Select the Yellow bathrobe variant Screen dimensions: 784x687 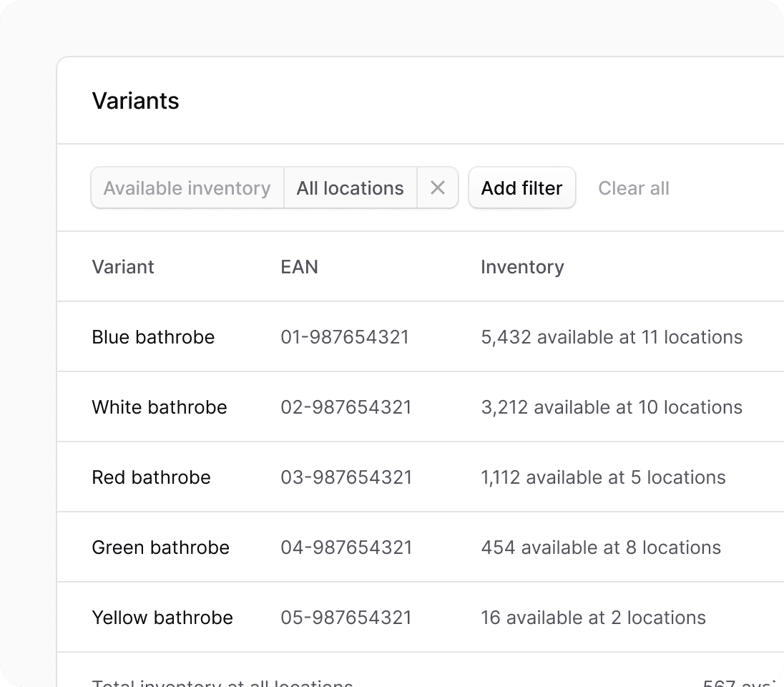[162, 617]
